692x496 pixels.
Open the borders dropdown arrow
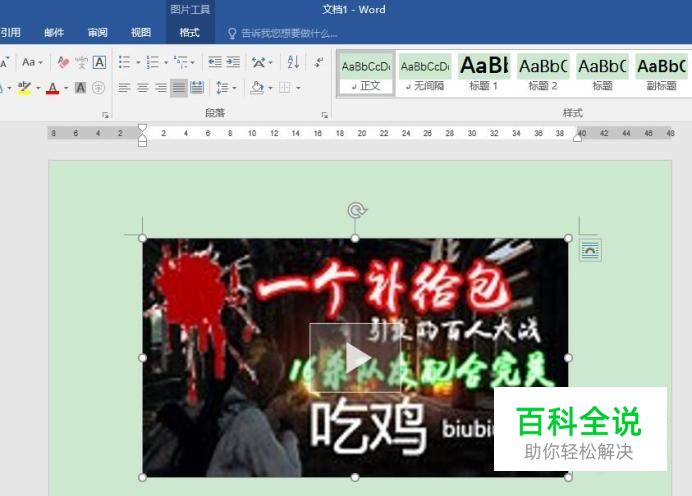click(298, 88)
